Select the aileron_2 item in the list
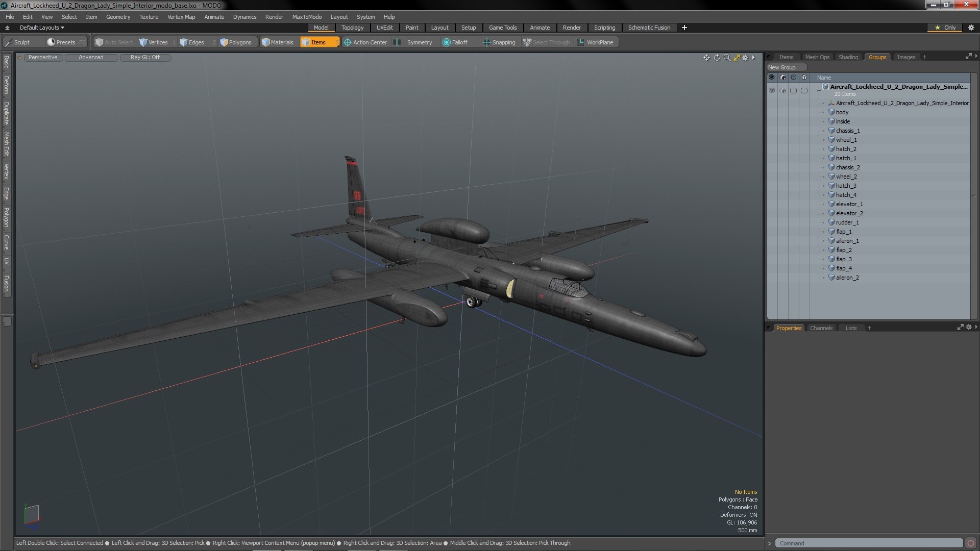 pos(847,278)
